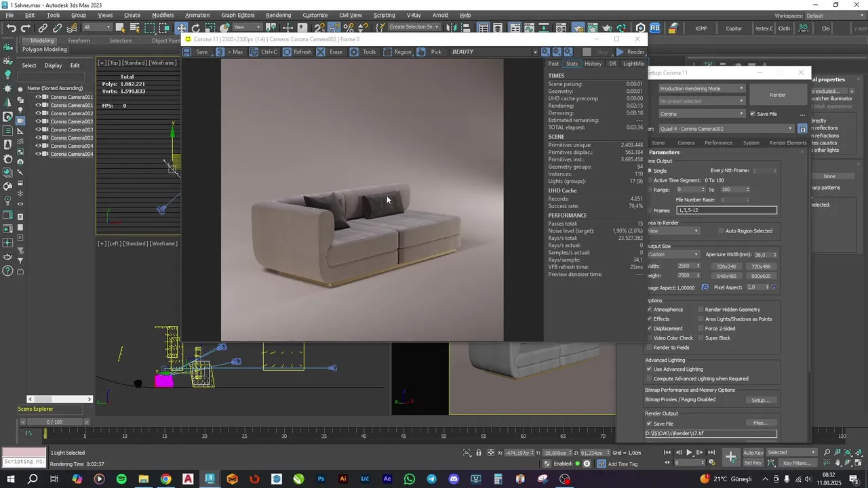The width and height of the screenshot is (868, 488).
Task: Activate the Select and Link tool
Action: (43, 28)
